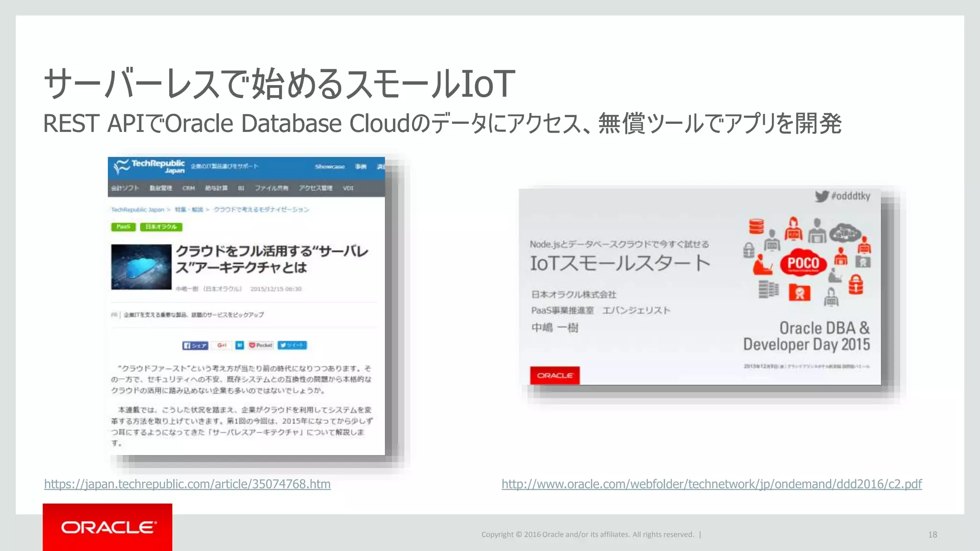Open the Showcase menu item
This screenshot has height=551, width=980.
click(x=330, y=167)
